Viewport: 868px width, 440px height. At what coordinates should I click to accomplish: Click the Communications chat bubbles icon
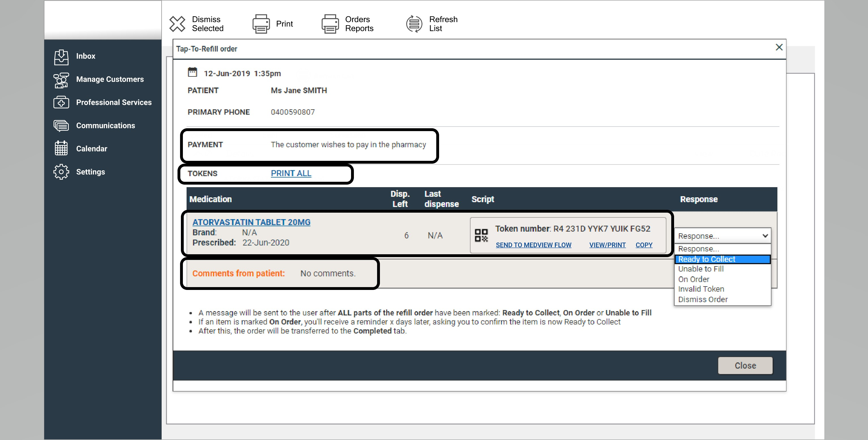(x=61, y=125)
